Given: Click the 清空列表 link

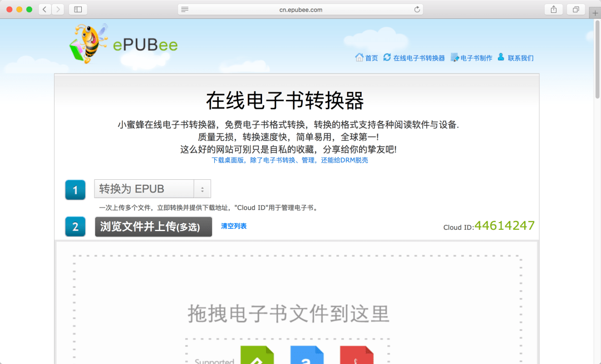Looking at the screenshot, I should coord(234,226).
